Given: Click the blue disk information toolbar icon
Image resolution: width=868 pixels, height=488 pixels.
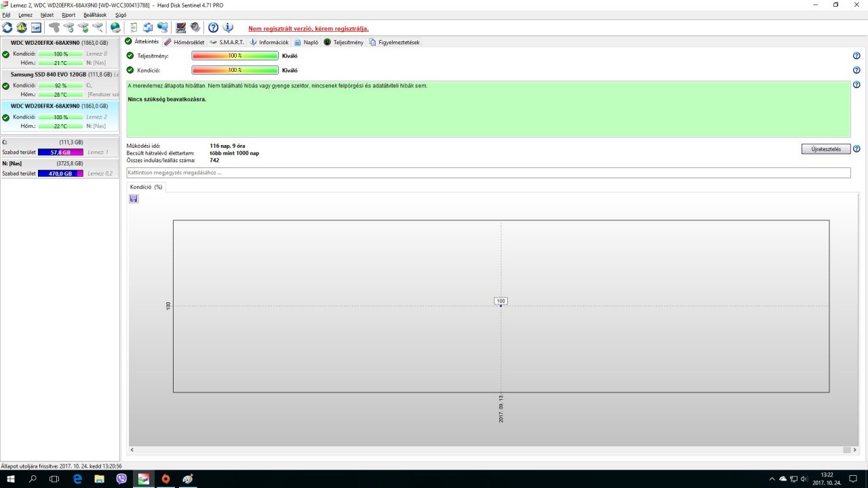Looking at the screenshot, I should pyautogui.click(x=36, y=28).
